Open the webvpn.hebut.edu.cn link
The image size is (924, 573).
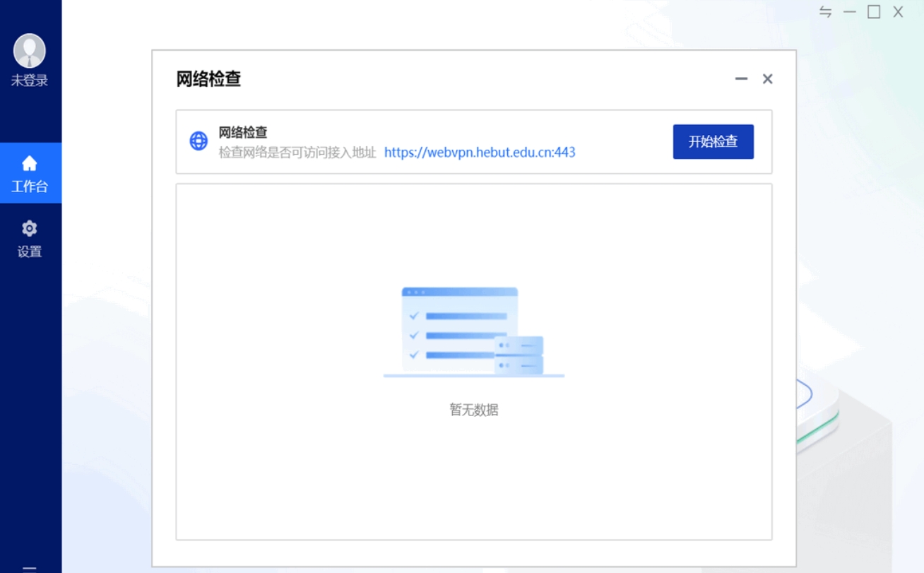480,152
